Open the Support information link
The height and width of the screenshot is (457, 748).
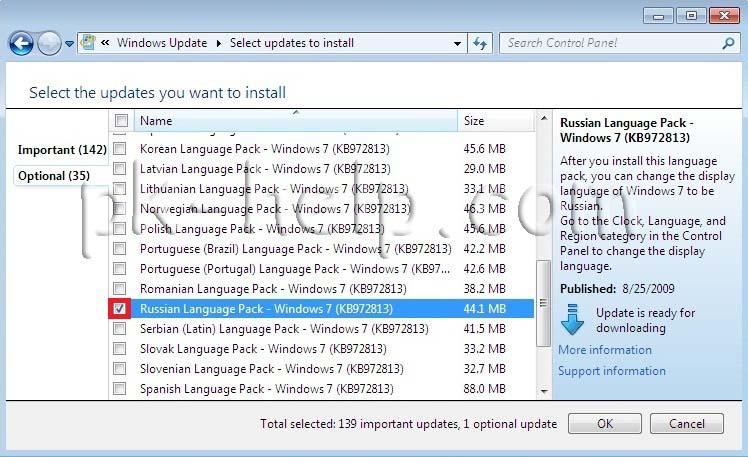coord(612,371)
